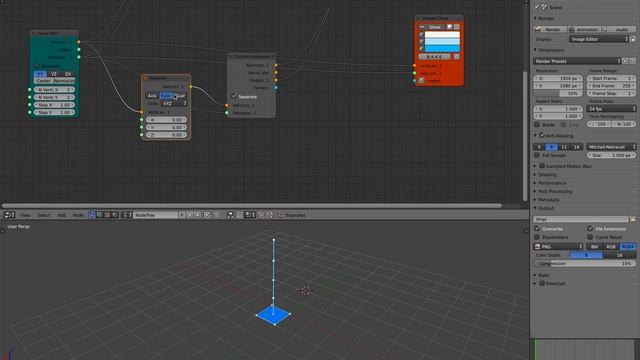Select RGBA color mode
The width and height of the screenshot is (640, 360).
[x=628, y=247]
